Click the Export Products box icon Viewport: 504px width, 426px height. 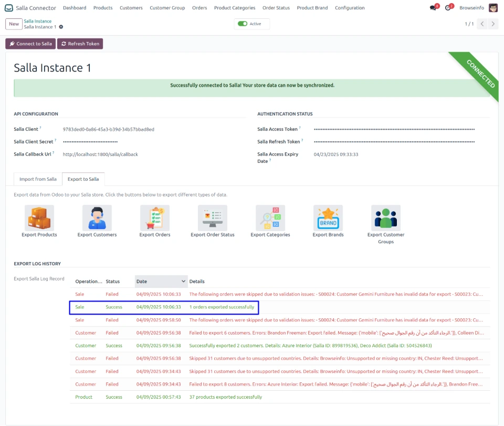(x=39, y=218)
